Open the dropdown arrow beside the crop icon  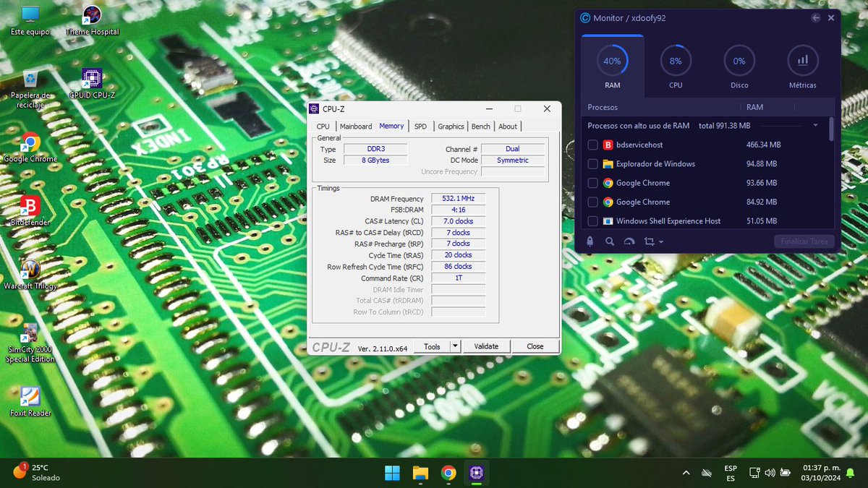(x=661, y=242)
